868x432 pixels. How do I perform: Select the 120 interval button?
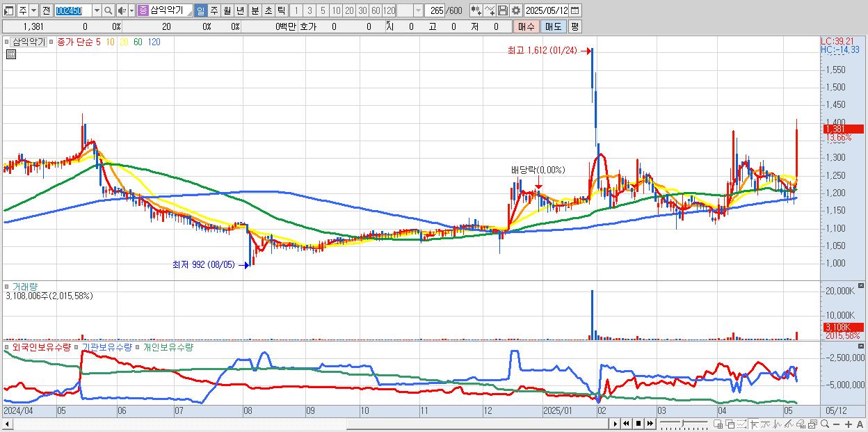(389, 10)
